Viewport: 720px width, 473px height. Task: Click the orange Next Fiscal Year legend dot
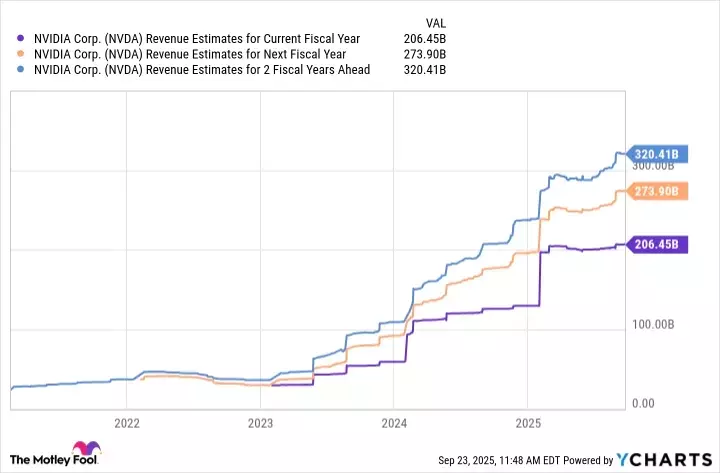[x=22, y=54]
